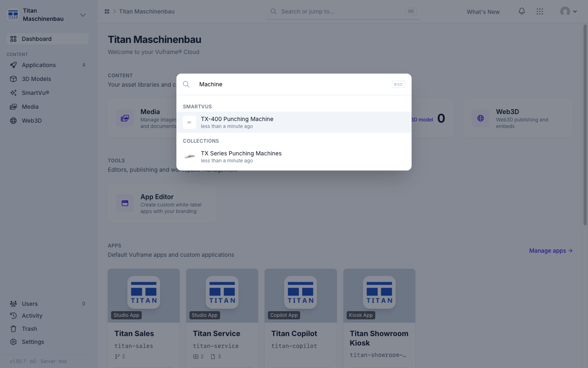
Task: Click the breadcrumb dashboard grid icon
Action: pos(107,11)
